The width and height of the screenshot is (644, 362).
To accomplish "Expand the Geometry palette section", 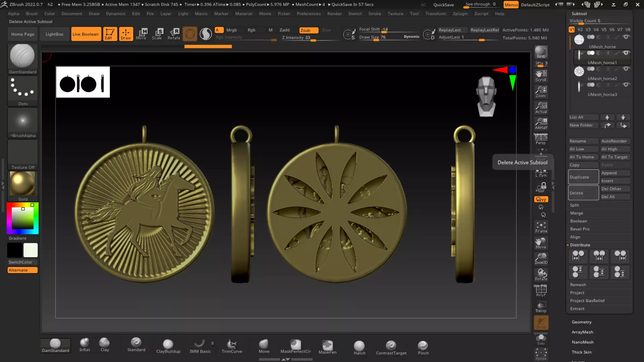I will [582, 322].
